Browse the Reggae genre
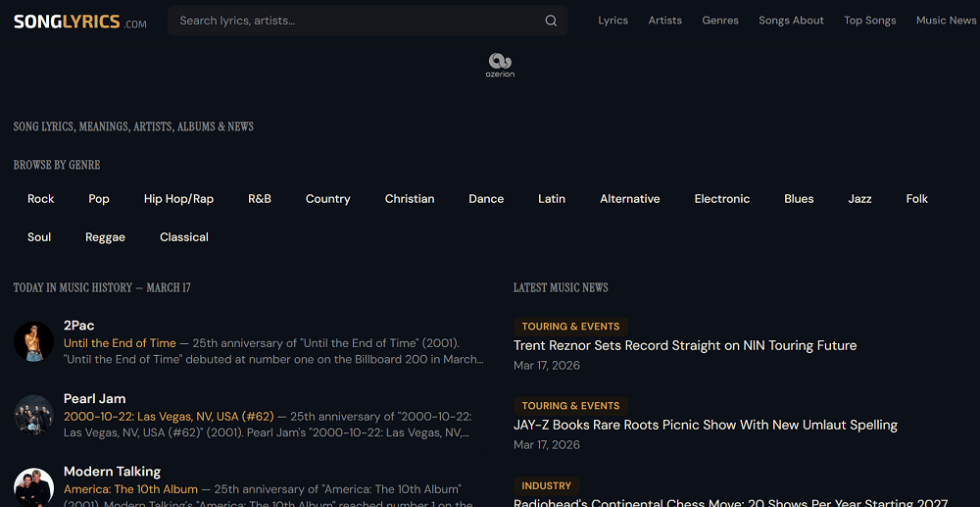This screenshot has width=980, height=507. point(105,237)
